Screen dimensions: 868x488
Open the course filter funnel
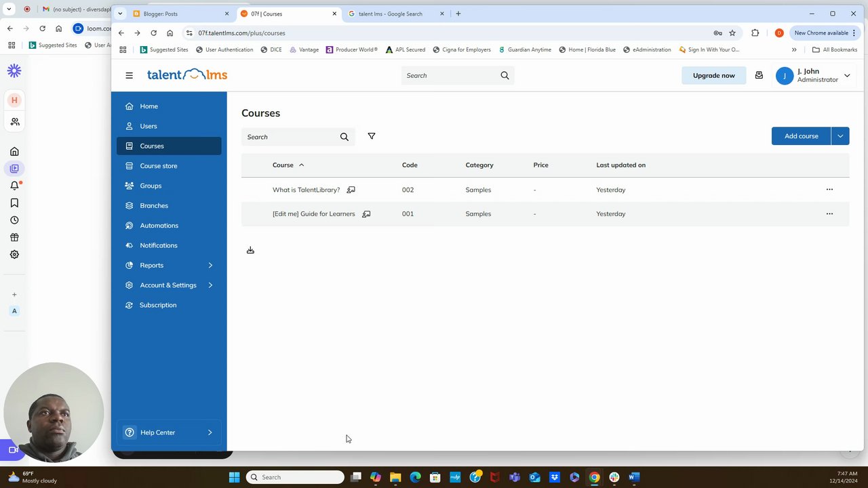[x=372, y=136]
